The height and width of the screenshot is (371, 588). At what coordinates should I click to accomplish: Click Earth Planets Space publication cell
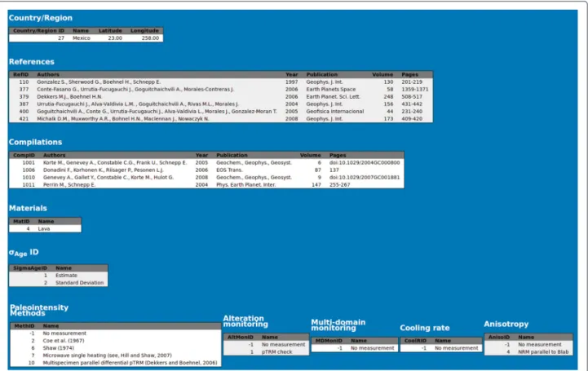pos(331,89)
